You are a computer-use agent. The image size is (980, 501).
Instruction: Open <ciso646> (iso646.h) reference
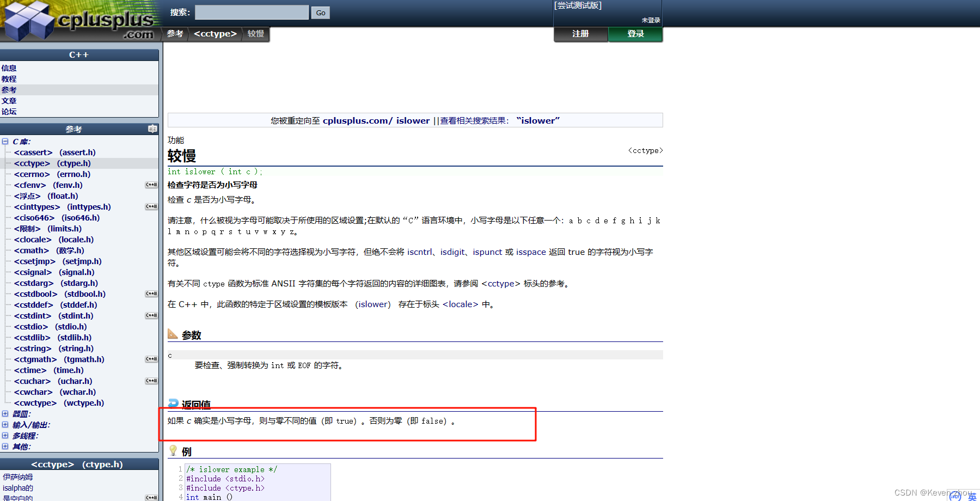(x=57, y=218)
